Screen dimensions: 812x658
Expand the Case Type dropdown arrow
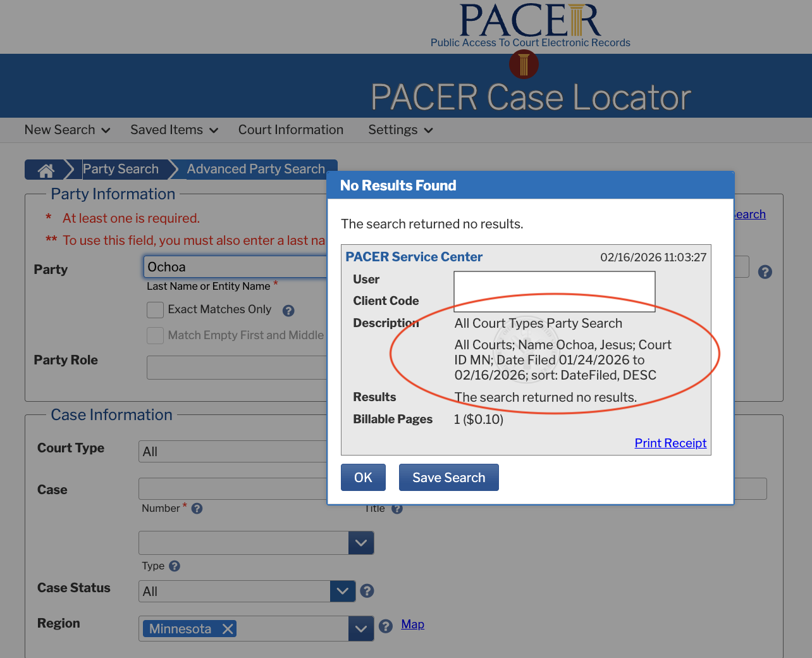coord(361,543)
